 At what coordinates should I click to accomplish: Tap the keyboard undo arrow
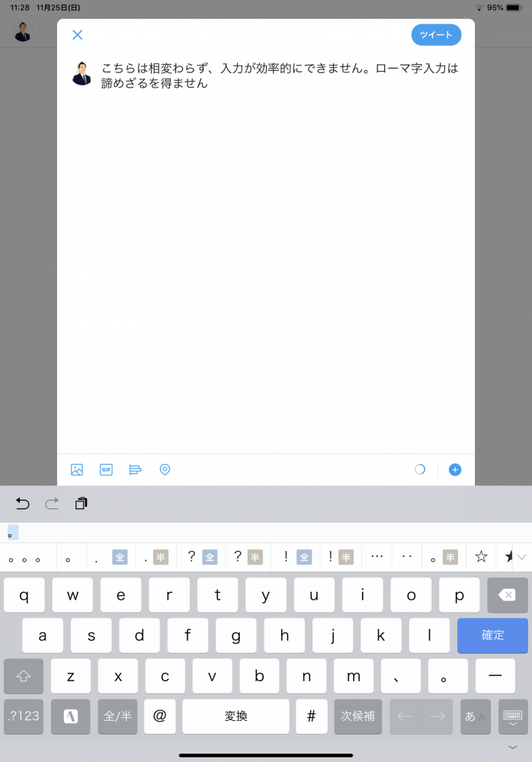[x=23, y=504]
